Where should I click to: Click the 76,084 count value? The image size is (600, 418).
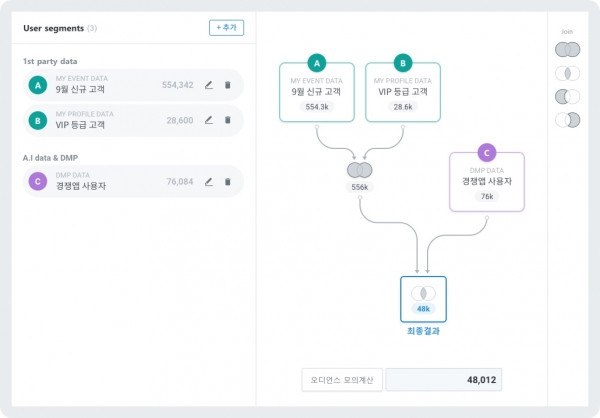tap(179, 181)
